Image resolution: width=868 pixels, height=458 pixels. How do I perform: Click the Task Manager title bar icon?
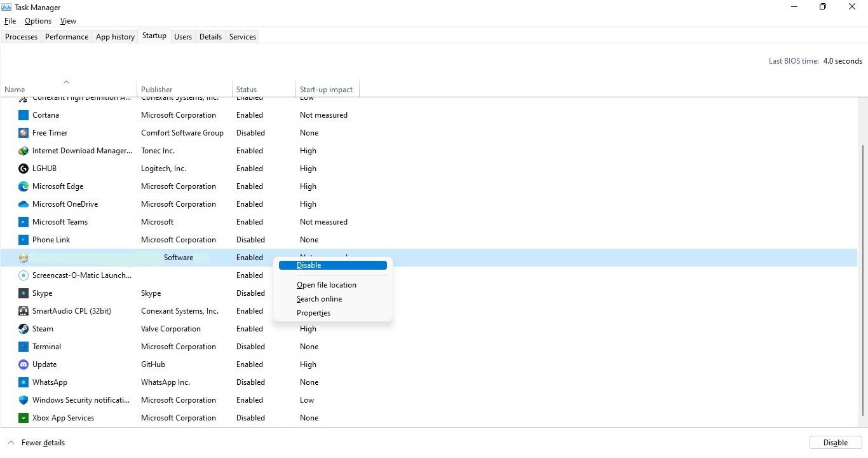coord(6,7)
